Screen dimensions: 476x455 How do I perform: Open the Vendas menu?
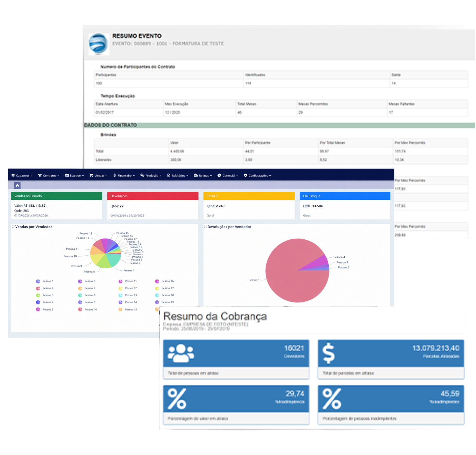tap(99, 175)
